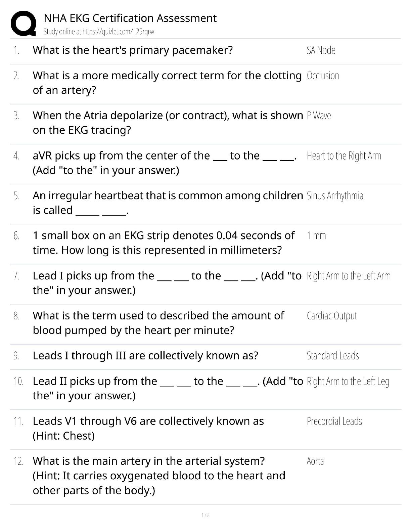
Task: Click the Occlusion answer text
Action: click(323, 76)
